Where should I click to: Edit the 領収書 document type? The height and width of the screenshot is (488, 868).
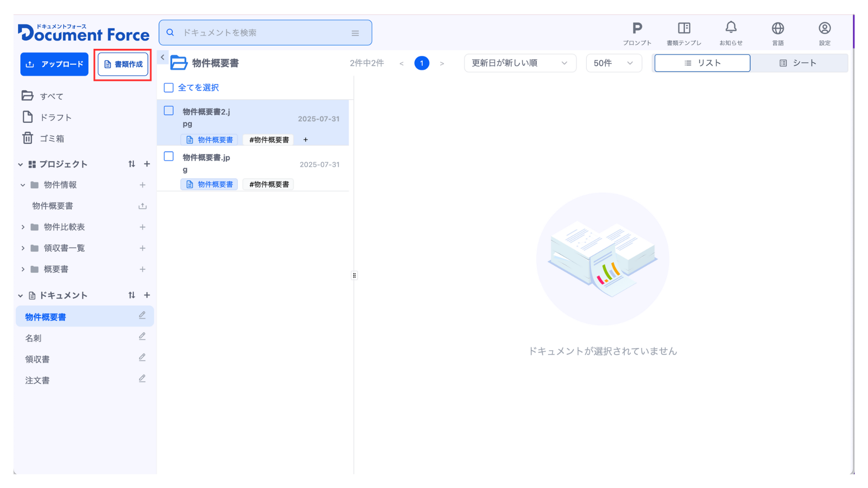pyautogui.click(x=142, y=358)
